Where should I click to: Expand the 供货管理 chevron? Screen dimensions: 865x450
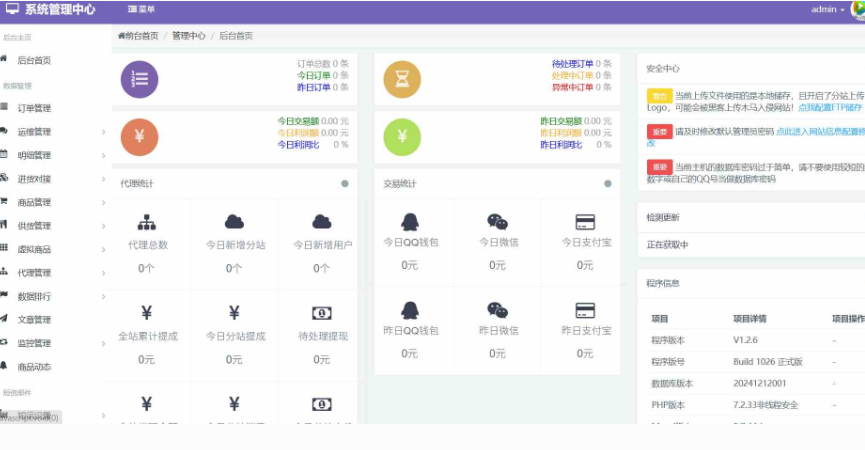click(x=103, y=226)
